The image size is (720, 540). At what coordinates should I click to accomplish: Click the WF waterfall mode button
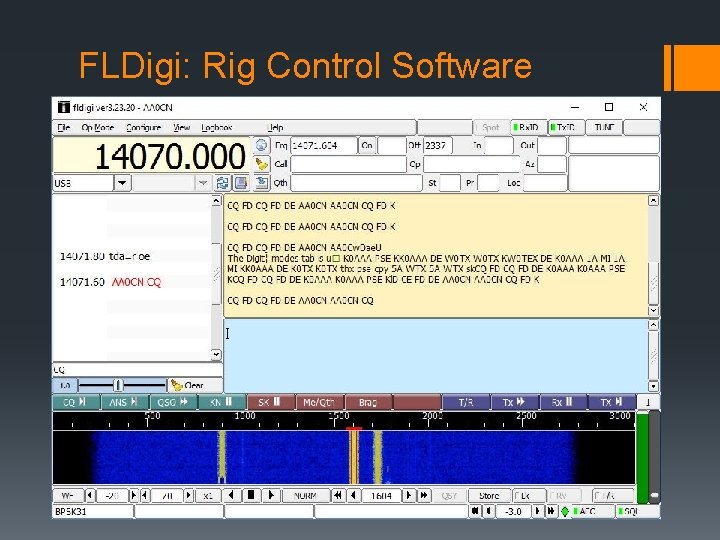click(x=68, y=495)
